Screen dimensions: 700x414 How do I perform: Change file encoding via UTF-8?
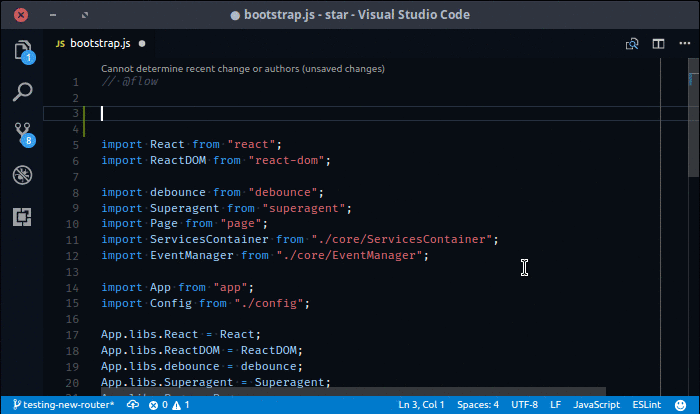point(525,405)
